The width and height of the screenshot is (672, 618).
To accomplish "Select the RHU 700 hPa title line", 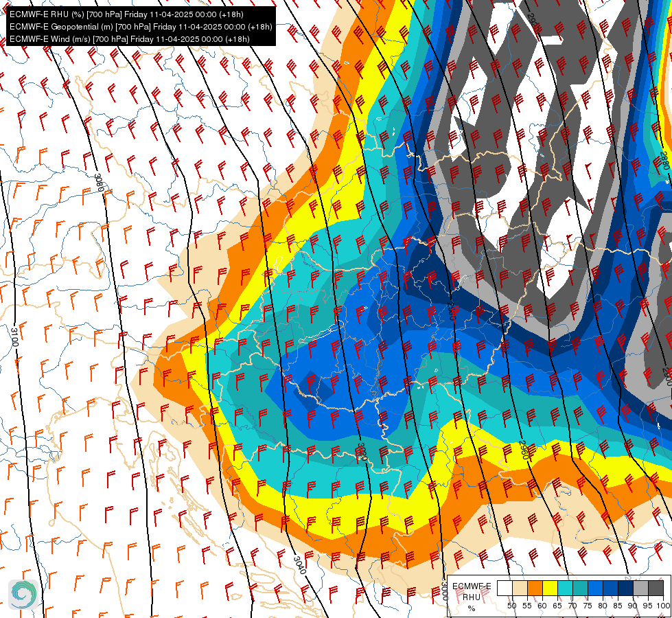I will tap(126, 14).
